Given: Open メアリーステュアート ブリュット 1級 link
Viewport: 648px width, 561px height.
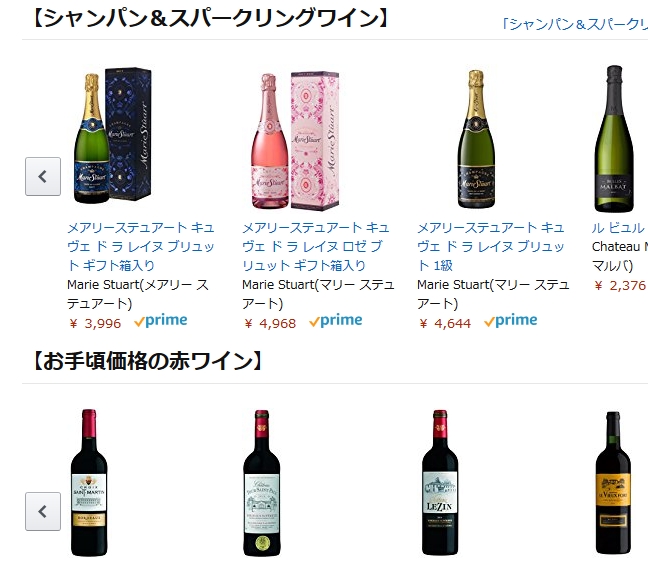Looking at the screenshot, I should 491,246.
